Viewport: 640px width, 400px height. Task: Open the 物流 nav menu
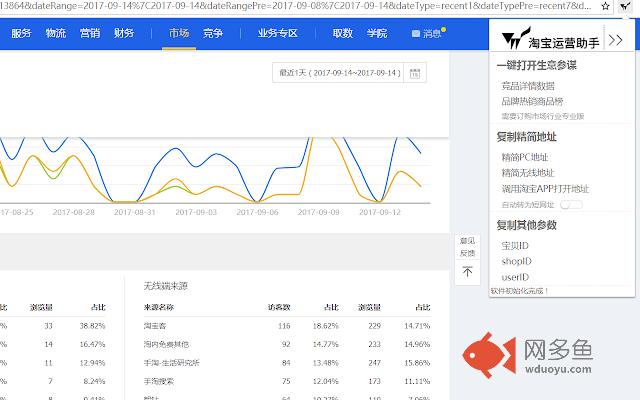tap(56, 33)
